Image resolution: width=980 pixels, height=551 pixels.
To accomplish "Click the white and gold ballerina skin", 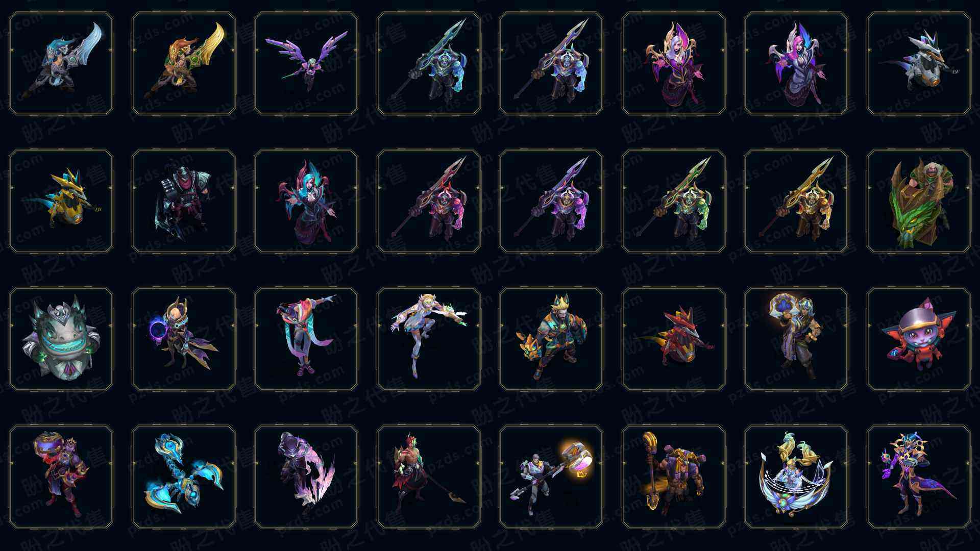I will coord(429,339).
